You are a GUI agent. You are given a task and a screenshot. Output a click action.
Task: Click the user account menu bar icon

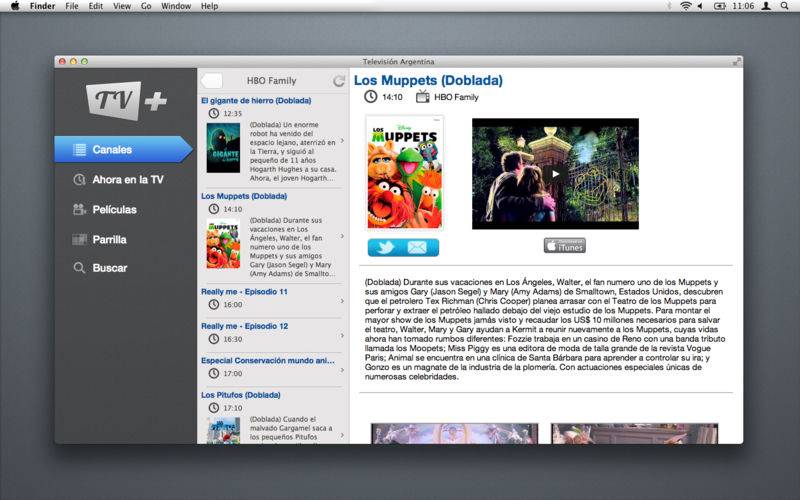pos(766,6)
